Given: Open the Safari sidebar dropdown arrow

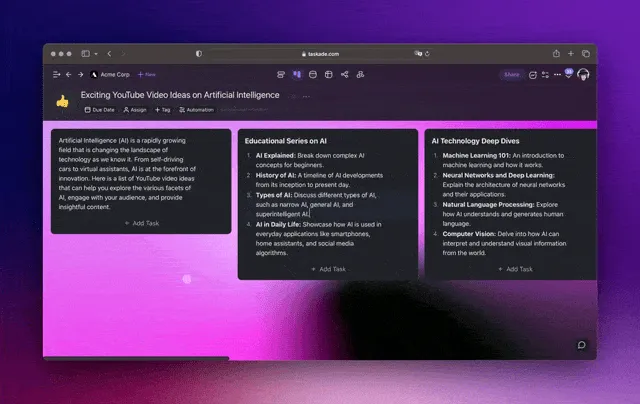Looking at the screenshot, I should click(96, 54).
